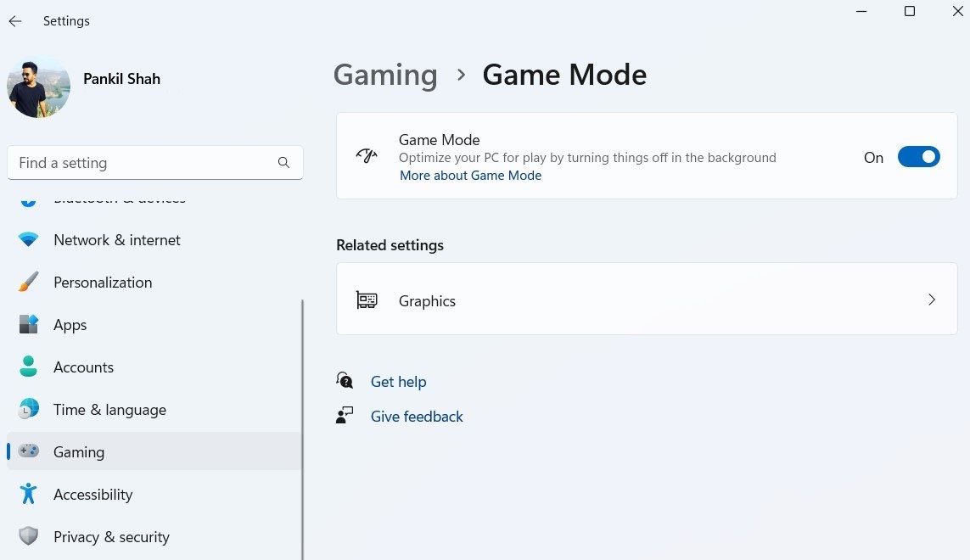Click the search magnifier icon
970x560 pixels.
pos(283,163)
